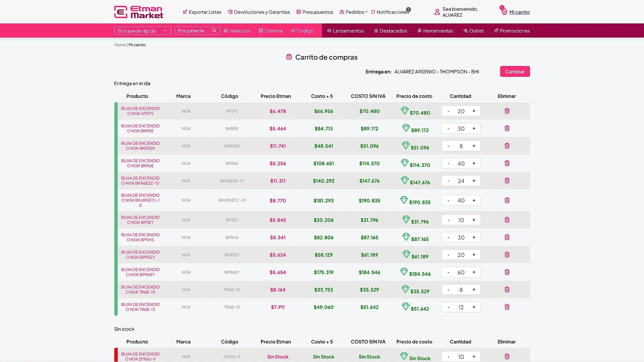The height and width of the screenshot is (362, 644).
Task: Open Destacados section
Action: point(390,31)
